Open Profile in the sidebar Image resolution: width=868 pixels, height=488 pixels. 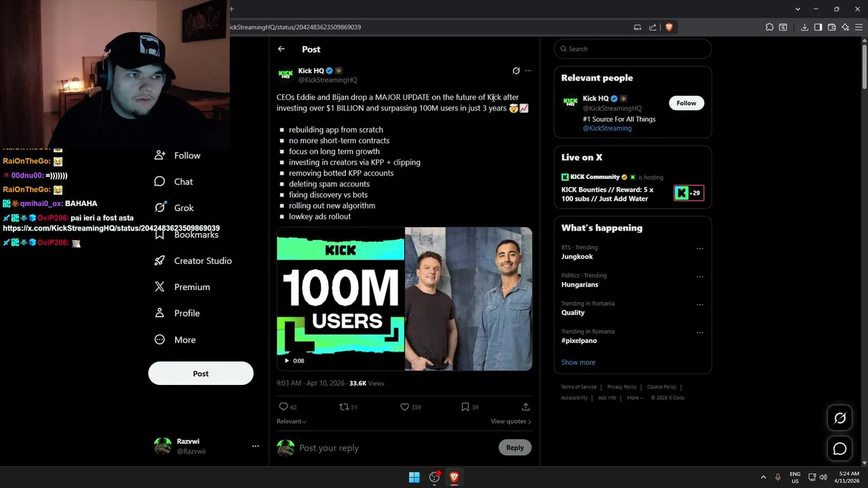coord(177,313)
